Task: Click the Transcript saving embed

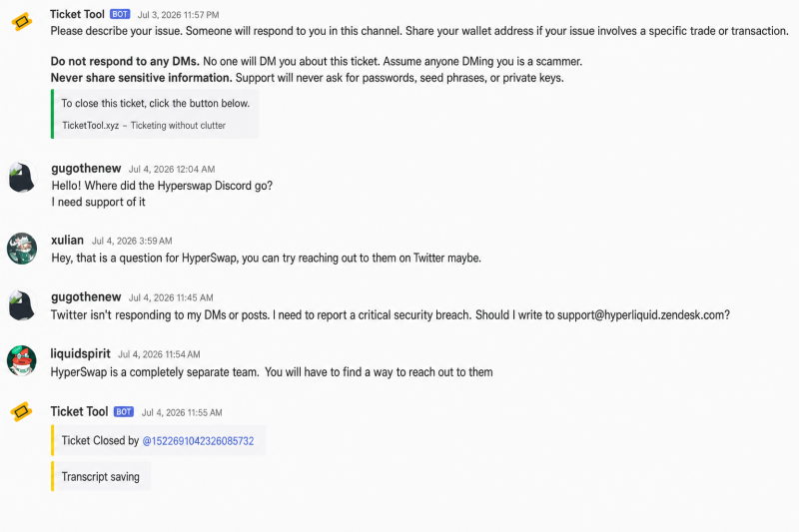Action: click(101, 476)
